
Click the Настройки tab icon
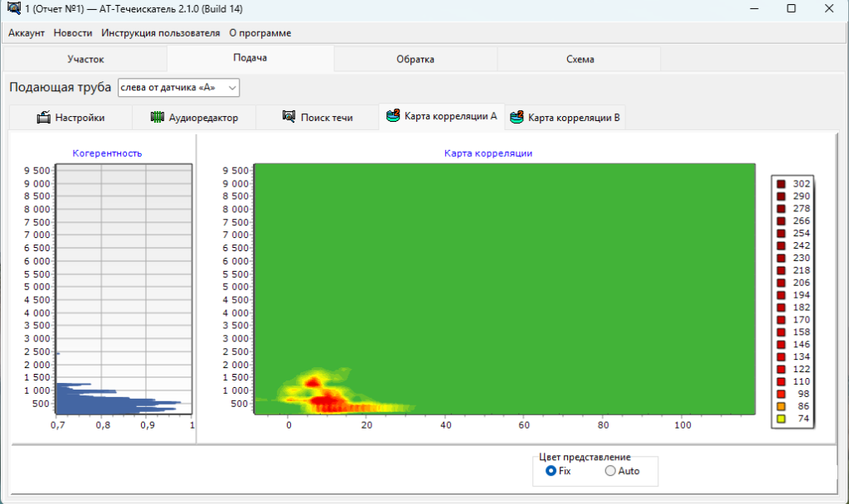coord(44,118)
